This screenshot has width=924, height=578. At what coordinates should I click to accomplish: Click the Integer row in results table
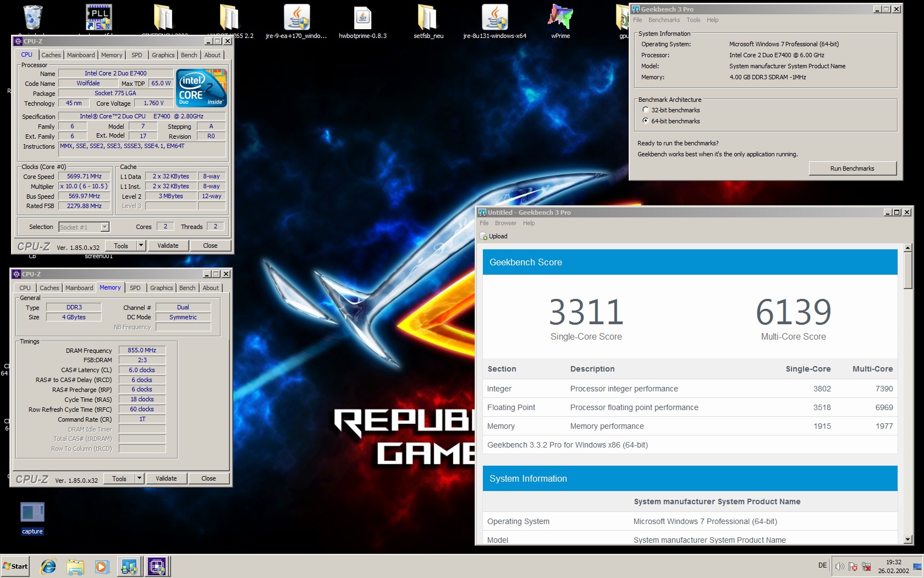click(690, 389)
